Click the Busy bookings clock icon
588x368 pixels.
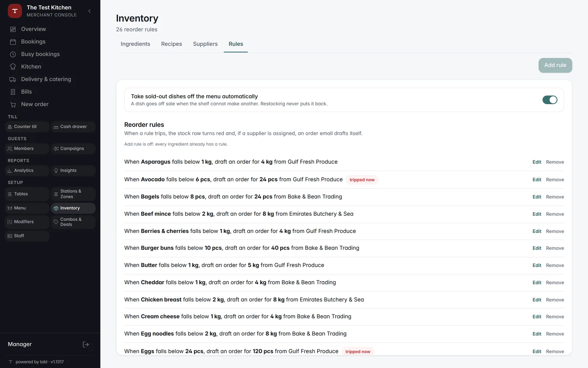click(x=13, y=54)
